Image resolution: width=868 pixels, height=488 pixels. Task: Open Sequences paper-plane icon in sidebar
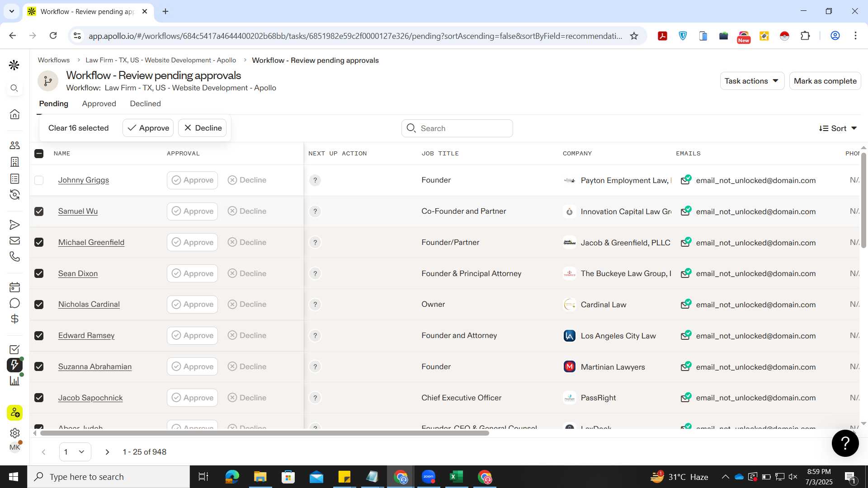coord(14,225)
